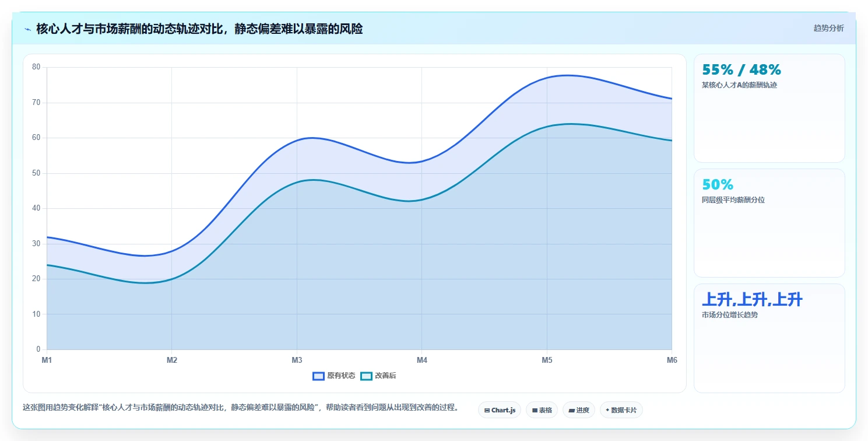Viewport: 868px width, 441px height.
Task: Click the 原有状态 line at M6
Action: (x=672, y=99)
